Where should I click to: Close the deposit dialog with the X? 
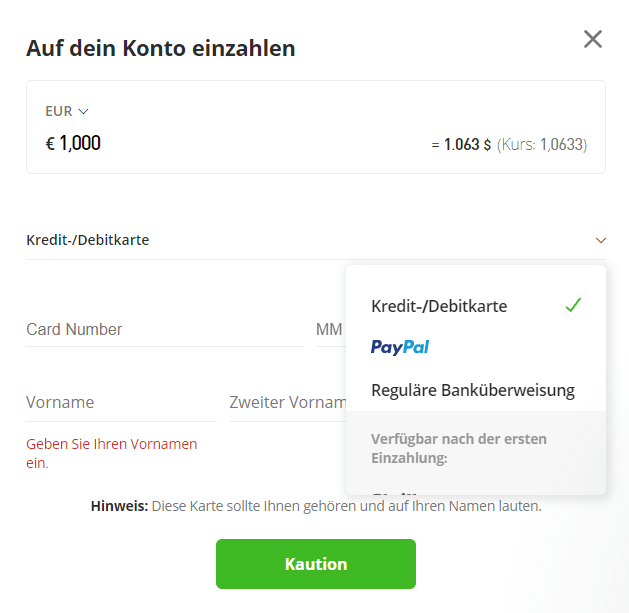pyautogui.click(x=593, y=39)
